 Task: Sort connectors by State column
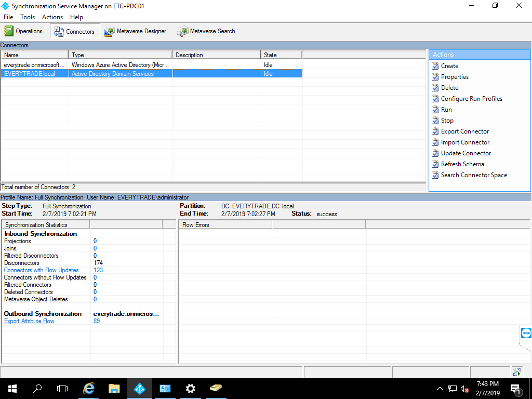[x=281, y=55]
